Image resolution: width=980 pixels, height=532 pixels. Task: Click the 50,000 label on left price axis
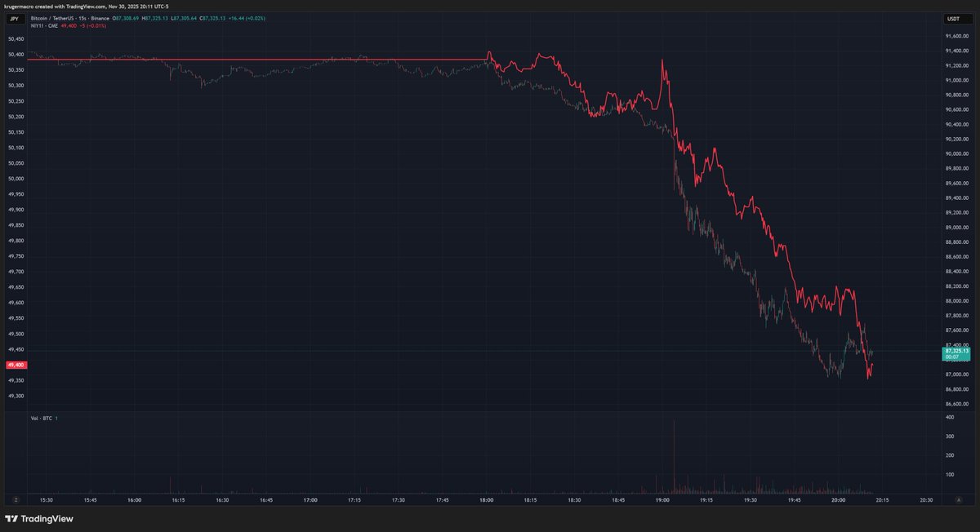pyautogui.click(x=16, y=178)
